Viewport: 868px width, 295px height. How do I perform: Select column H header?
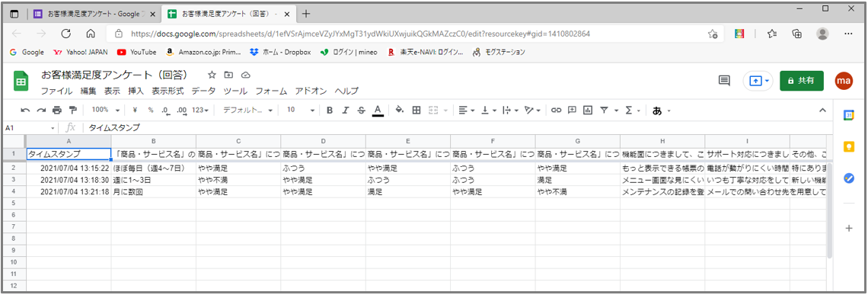point(662,141)
